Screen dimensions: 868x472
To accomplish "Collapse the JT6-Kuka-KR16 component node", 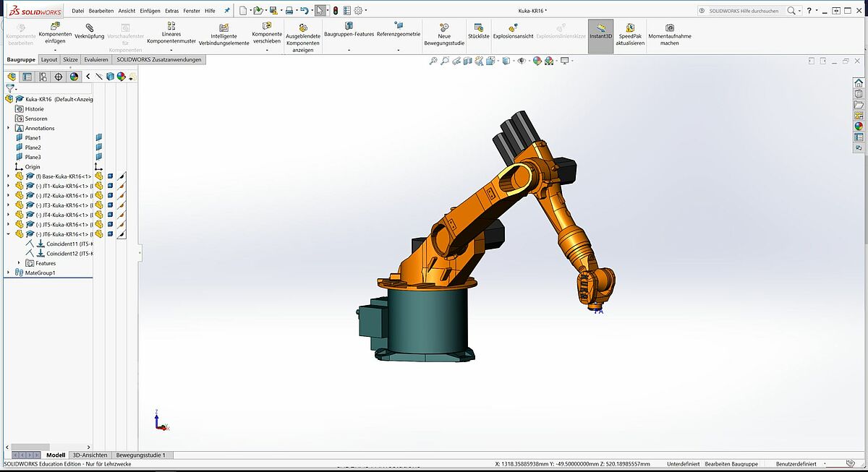I will (x=9, y=234).
